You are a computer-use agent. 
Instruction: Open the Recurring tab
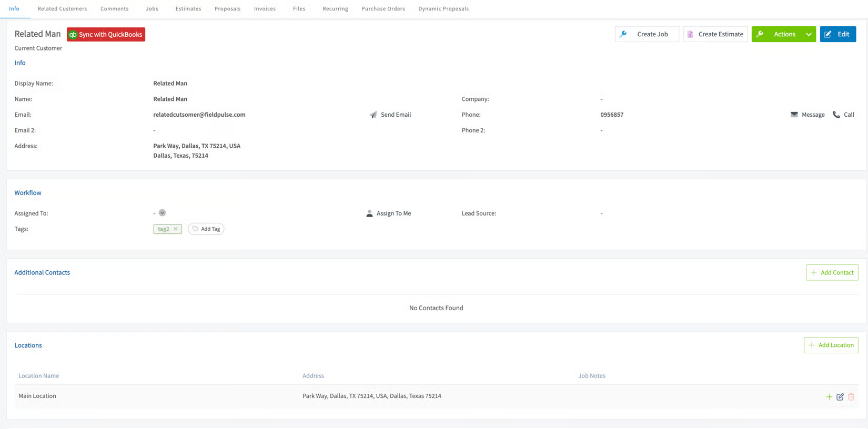[x=335, y=8]
